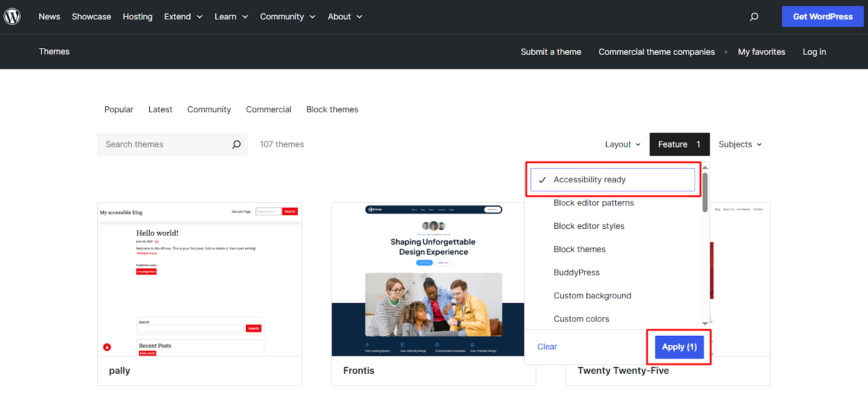Open the Subjects filter dropdown
Viewport: 868px width, 403px height.
click(x=740, y=144)
